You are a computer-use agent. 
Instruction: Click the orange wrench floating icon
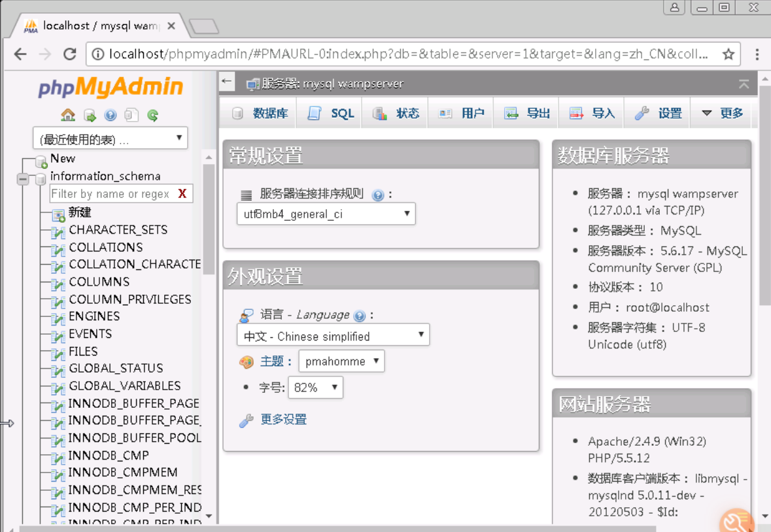coord(736,521)
